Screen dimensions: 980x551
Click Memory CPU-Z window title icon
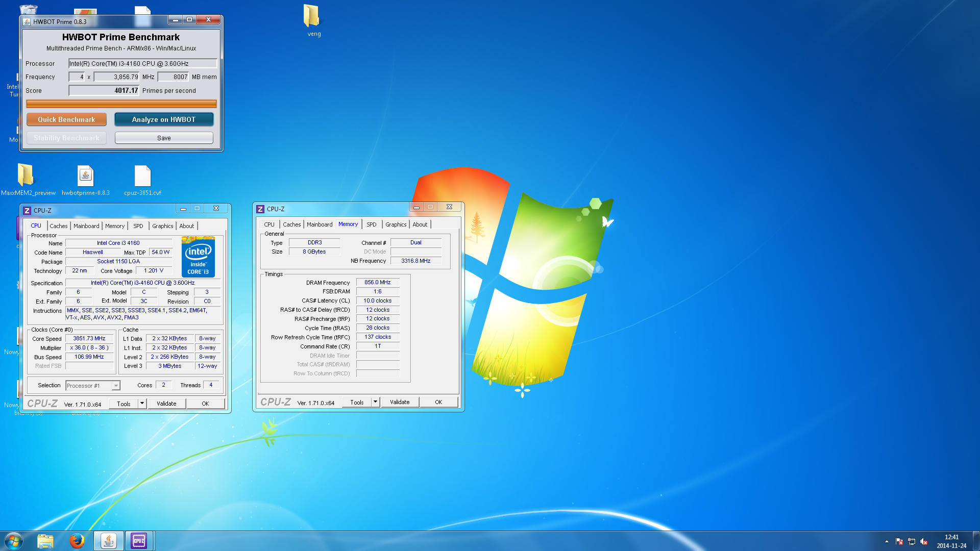260,209
